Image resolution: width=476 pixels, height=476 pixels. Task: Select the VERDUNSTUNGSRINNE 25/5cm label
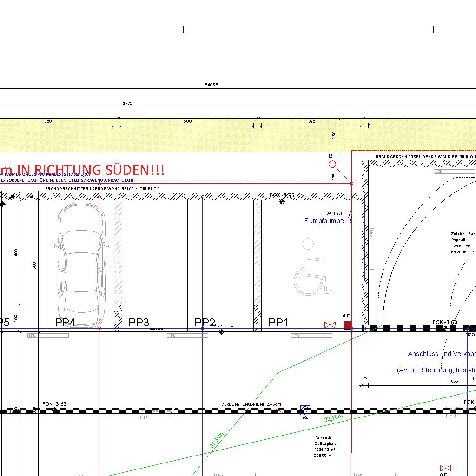tap(251, 404)
